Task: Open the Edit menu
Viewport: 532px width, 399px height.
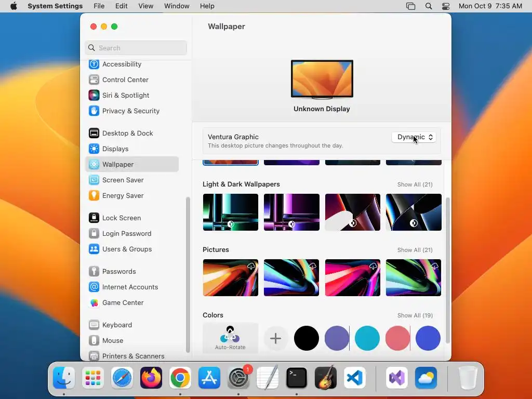Action: 121,6
